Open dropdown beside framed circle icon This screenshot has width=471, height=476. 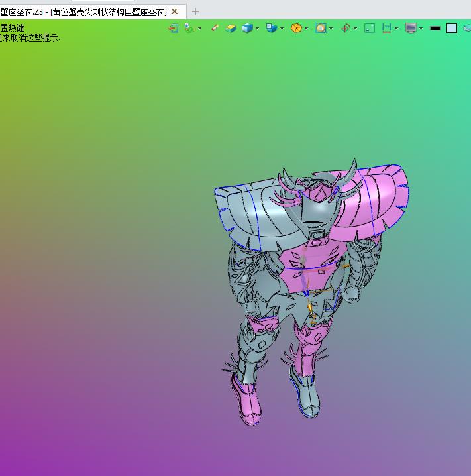331,29
